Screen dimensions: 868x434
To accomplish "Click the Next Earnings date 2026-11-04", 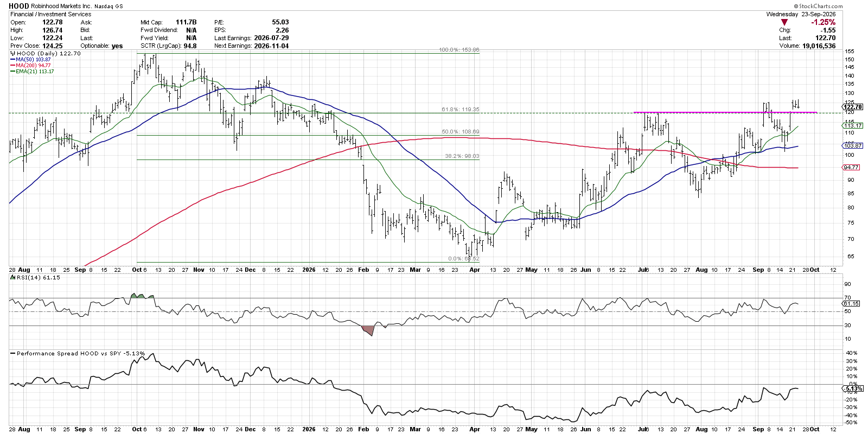I will click(x=271, y=46).
